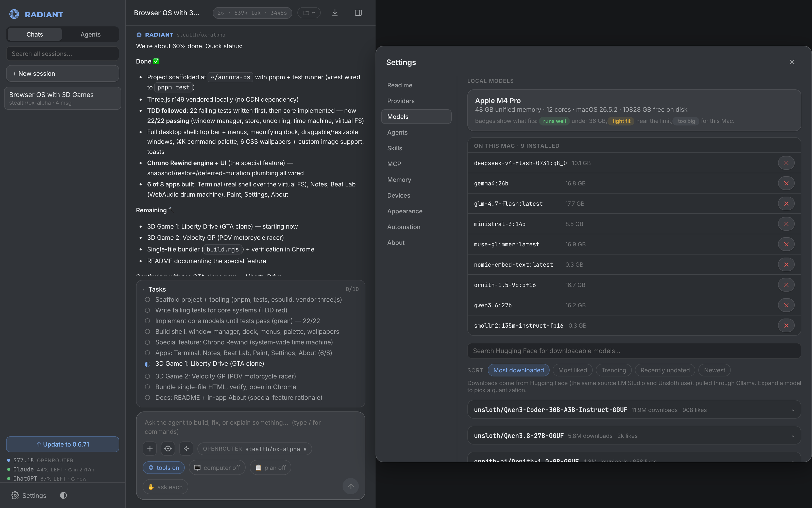Toggle tools on pill
This screenshot has width=812, height=508.
click(164, 468)
